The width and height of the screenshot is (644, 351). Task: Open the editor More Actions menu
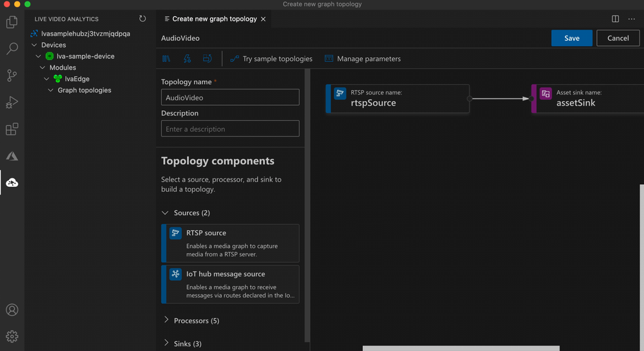tap(632, 19)
